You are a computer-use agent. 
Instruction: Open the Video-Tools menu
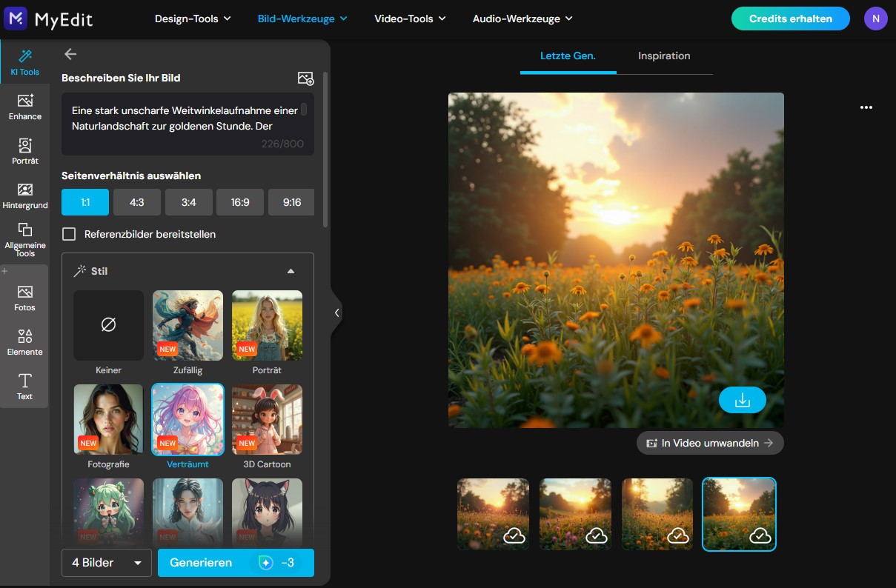coord(410,19)
